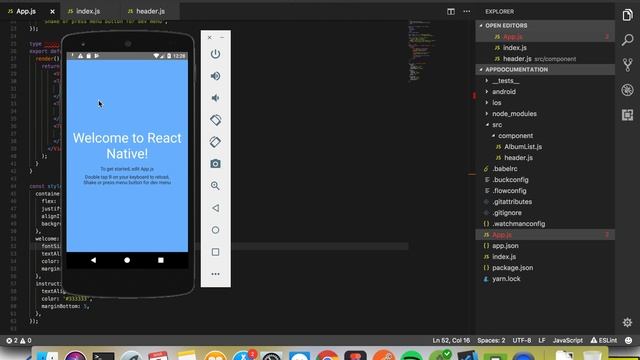640x360 pixels.
Task: Open the Explorer view in activity bar
Action: tap(627, 16)
